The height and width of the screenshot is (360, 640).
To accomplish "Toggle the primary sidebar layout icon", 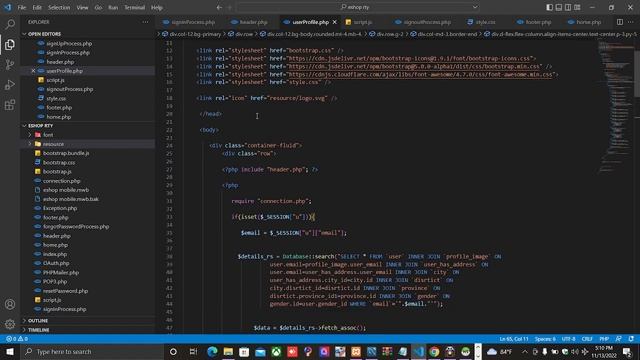I will (549, 7).
